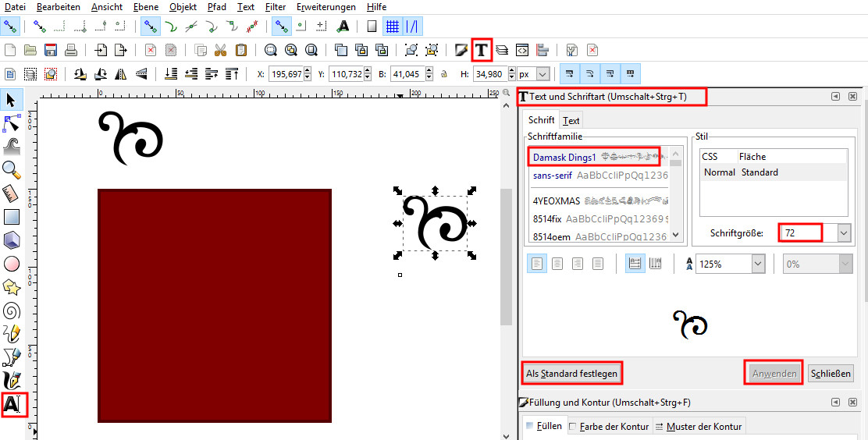Increase the Y coordinate stepper

(x=368, y=70)
